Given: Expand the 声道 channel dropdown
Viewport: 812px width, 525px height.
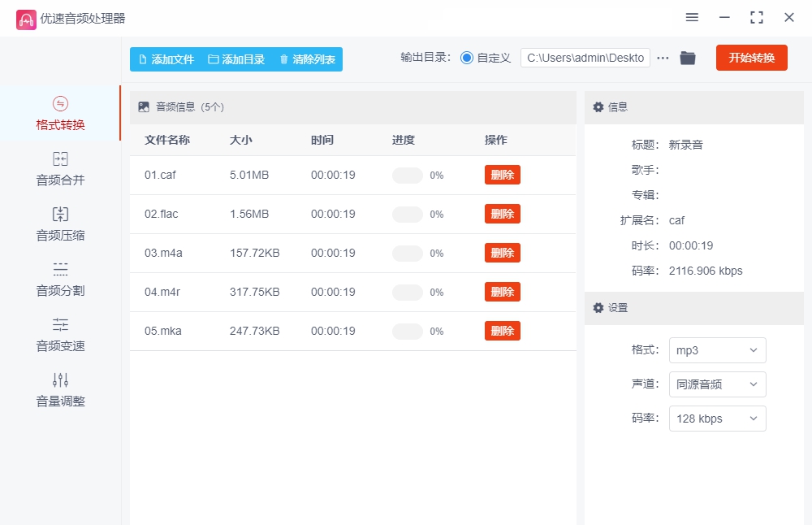Looking at the screenshot, I should coord(717,384).
